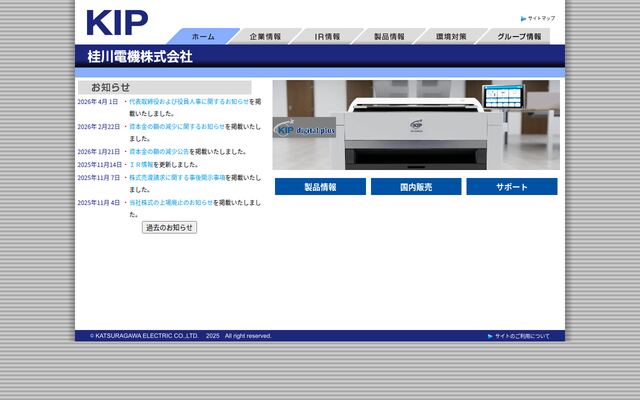Open 当社株式の上場廃止のお知らせ link

(x=171, y=203)
